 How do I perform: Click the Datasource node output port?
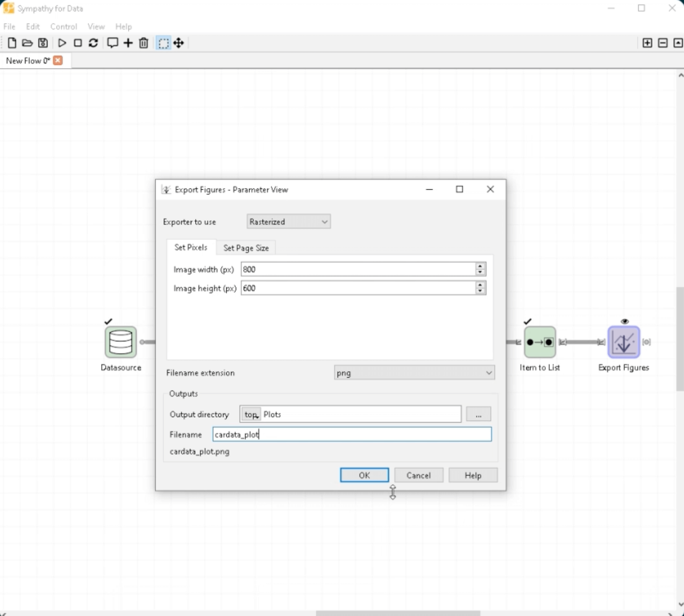142,342
